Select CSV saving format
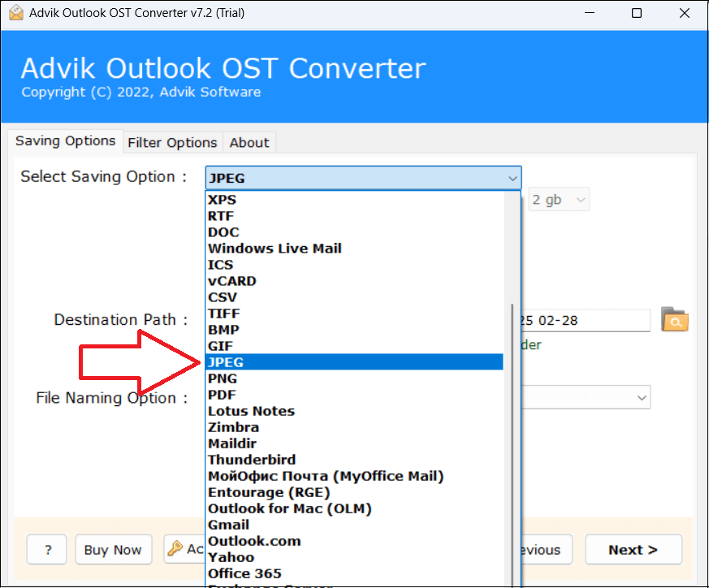The width and height of the screenshot is (709, 588). 354,297
